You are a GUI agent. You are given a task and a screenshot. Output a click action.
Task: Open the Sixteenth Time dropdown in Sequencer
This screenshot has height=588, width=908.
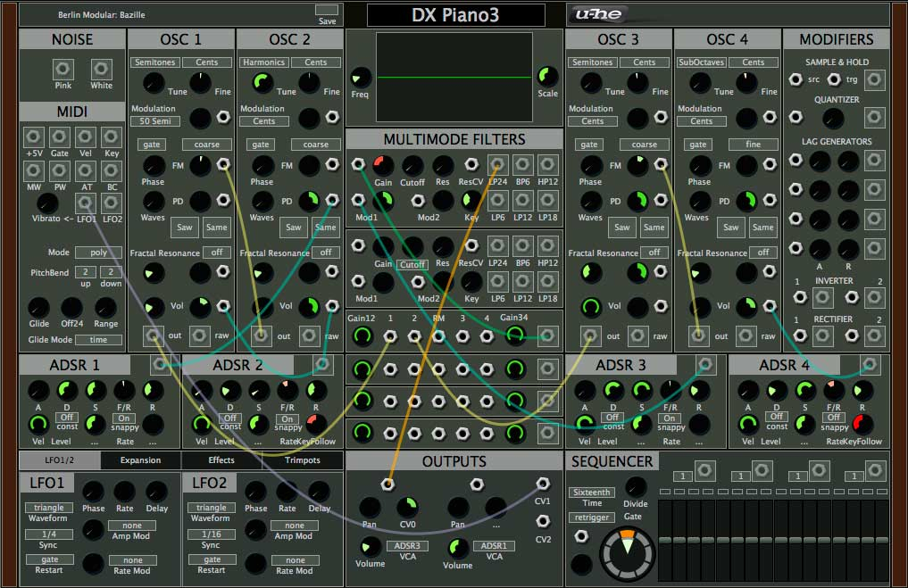click(x=592, y=493)
